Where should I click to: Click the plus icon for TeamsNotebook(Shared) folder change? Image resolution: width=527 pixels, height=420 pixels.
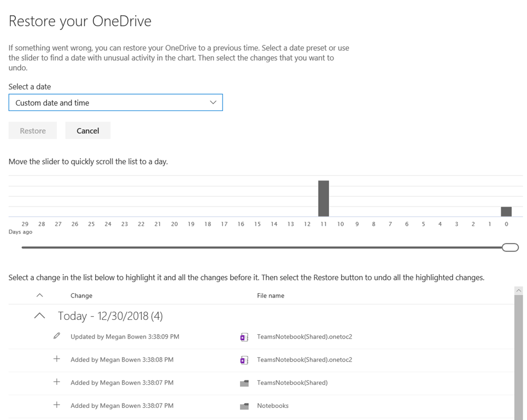click(x=57, y=382)
